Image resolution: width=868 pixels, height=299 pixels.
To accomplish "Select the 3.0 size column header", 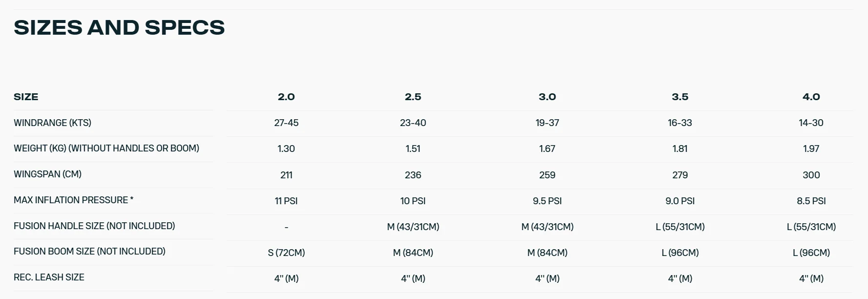I will point(547,97).
